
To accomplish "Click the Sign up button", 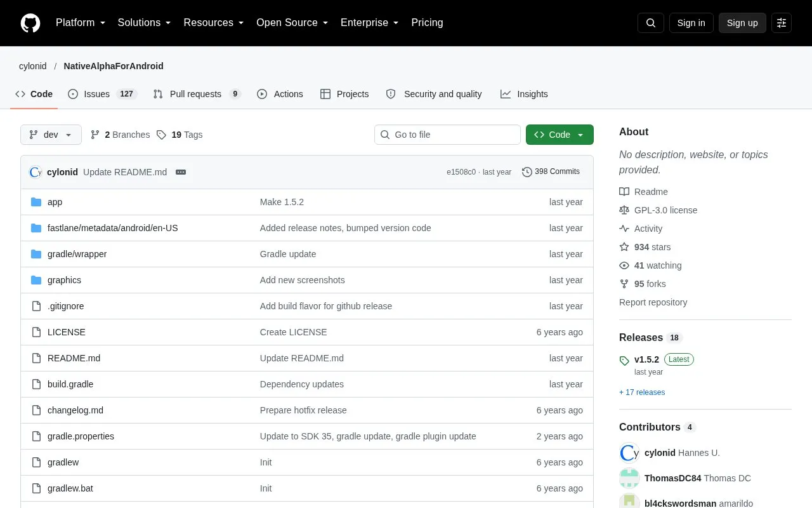I will click(742, 23).
